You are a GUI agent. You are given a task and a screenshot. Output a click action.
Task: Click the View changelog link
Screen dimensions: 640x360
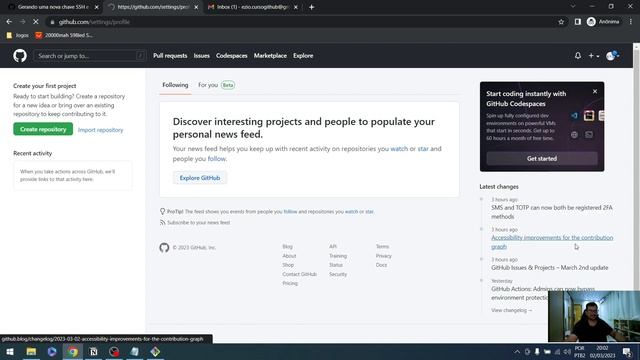pos(511,310)
